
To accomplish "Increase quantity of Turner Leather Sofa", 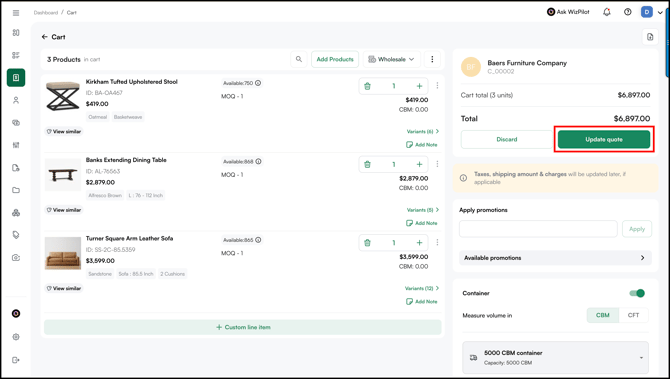I will 419,243.
